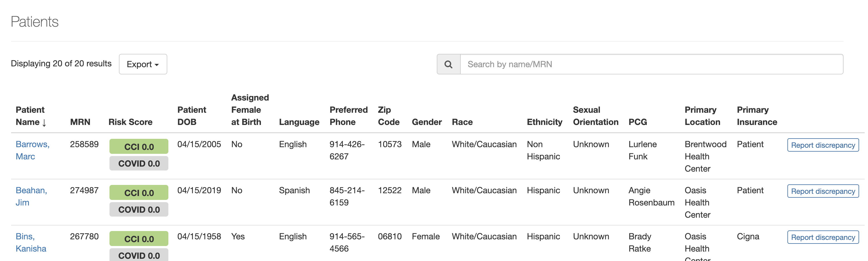Click the Zip Code column header

(x=388, y=116)
